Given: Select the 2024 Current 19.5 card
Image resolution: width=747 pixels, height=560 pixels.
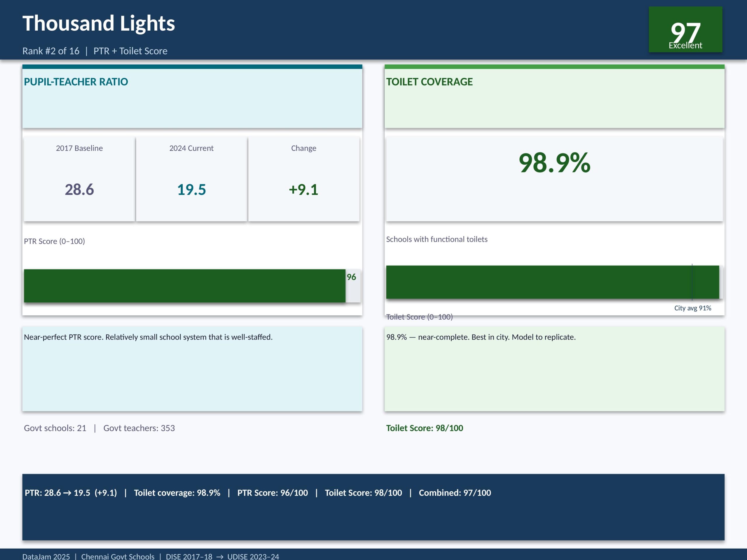Looking at the screenshot, I should (191, 179).
